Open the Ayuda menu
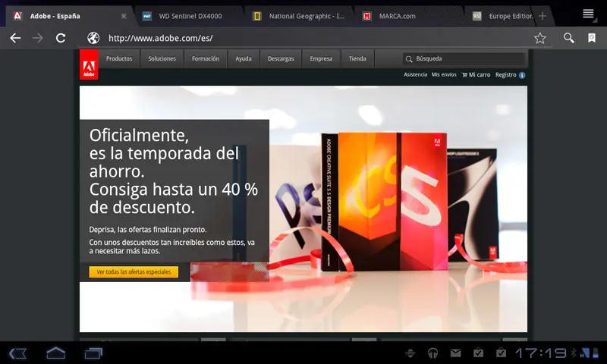 point(244,58)
